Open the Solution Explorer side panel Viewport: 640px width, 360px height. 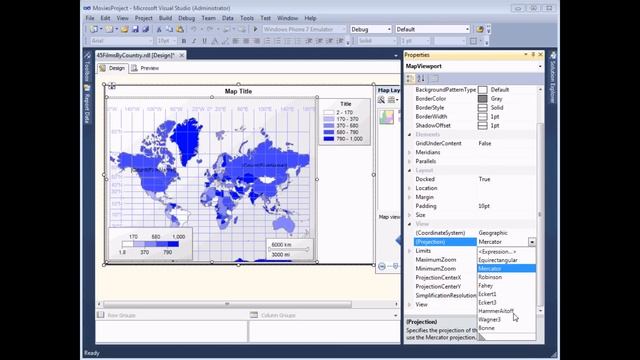553,78
